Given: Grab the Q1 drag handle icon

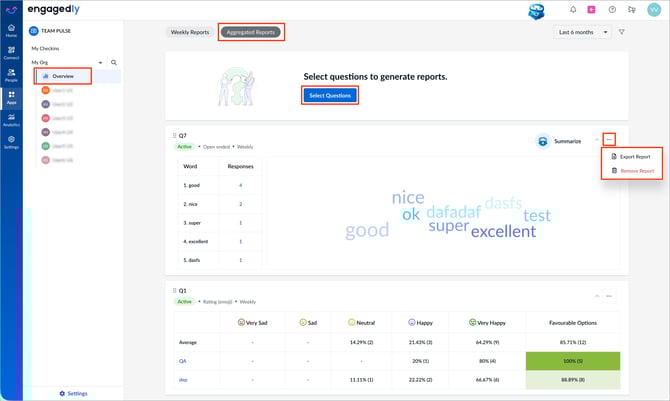Looking at the screenshot, I should [x=174, y=291].
